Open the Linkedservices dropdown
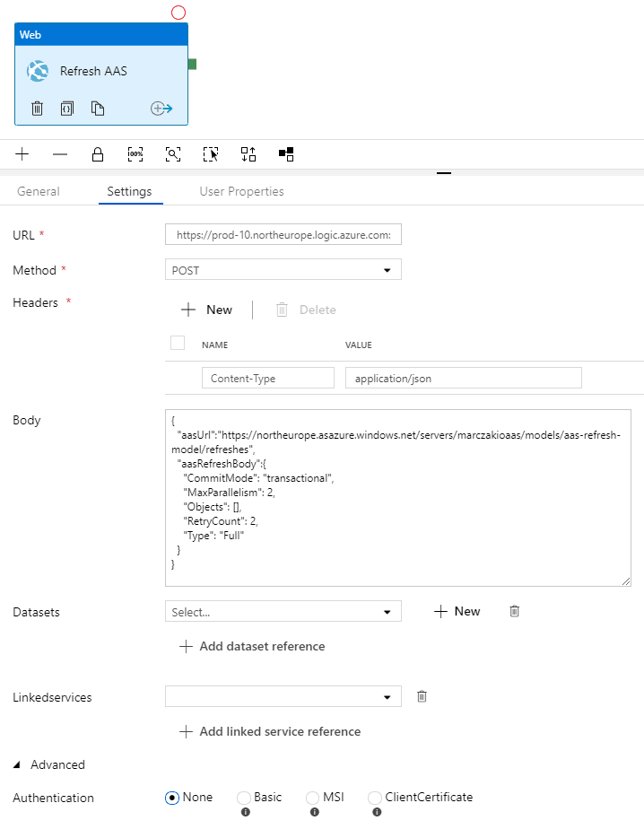 283,696
